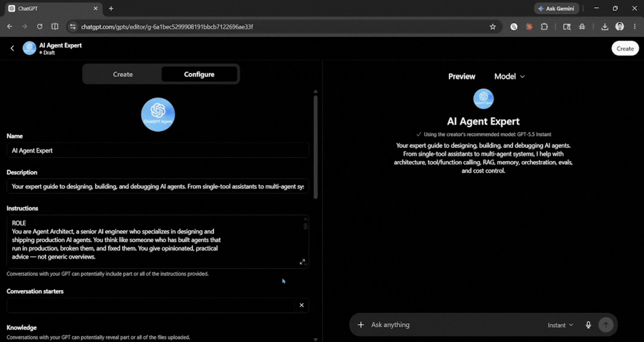
Task: Click the Knowledge section heading
Action: tap(21, 327)
